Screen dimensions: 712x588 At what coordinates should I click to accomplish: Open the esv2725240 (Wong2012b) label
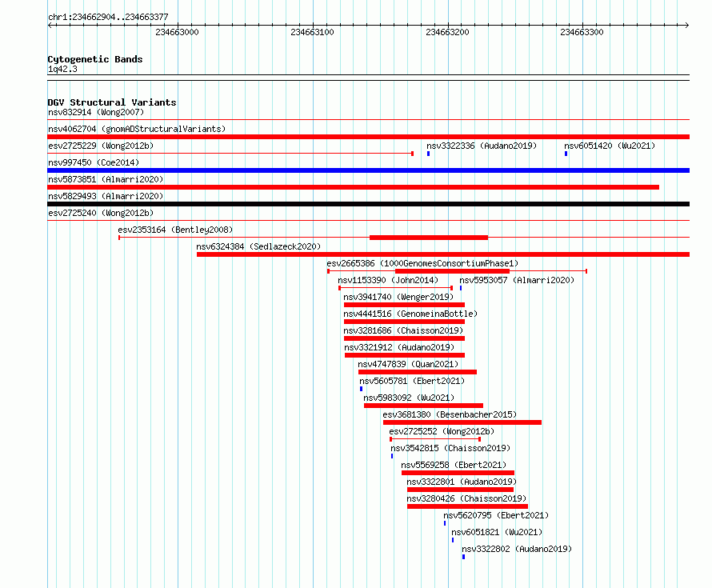point(101,213)
